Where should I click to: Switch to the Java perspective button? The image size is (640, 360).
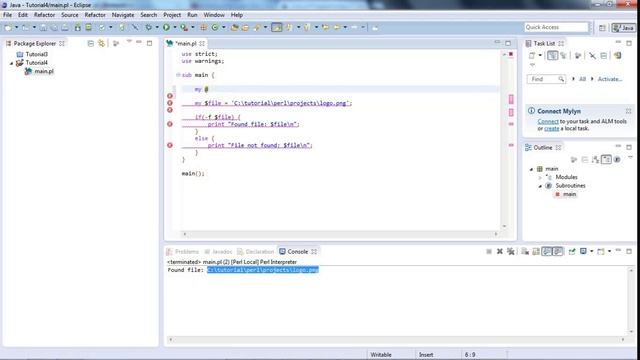coord(623,28)
